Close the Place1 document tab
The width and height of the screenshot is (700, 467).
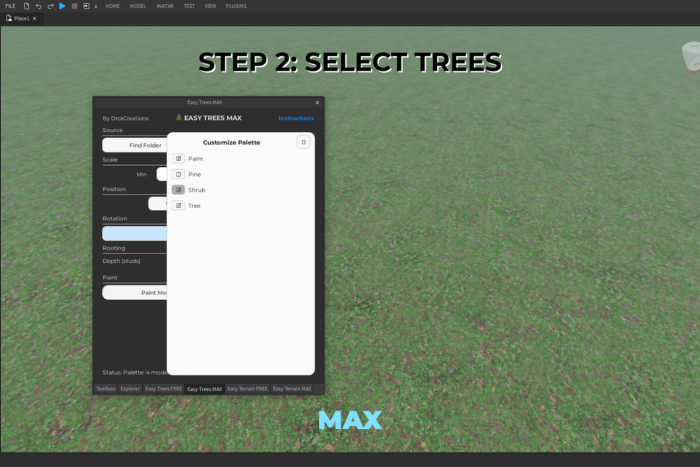(x=34, y=18)
